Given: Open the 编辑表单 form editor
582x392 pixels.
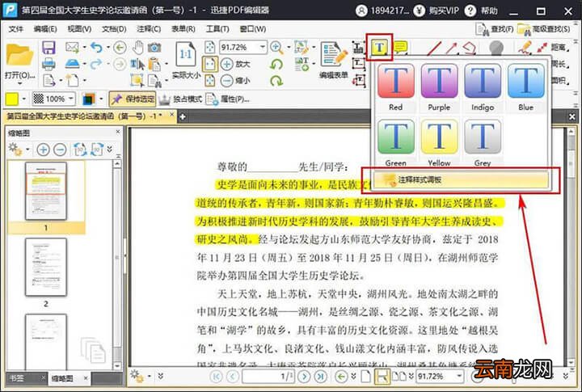Looking at the screenshot, I should coord(333,61).
